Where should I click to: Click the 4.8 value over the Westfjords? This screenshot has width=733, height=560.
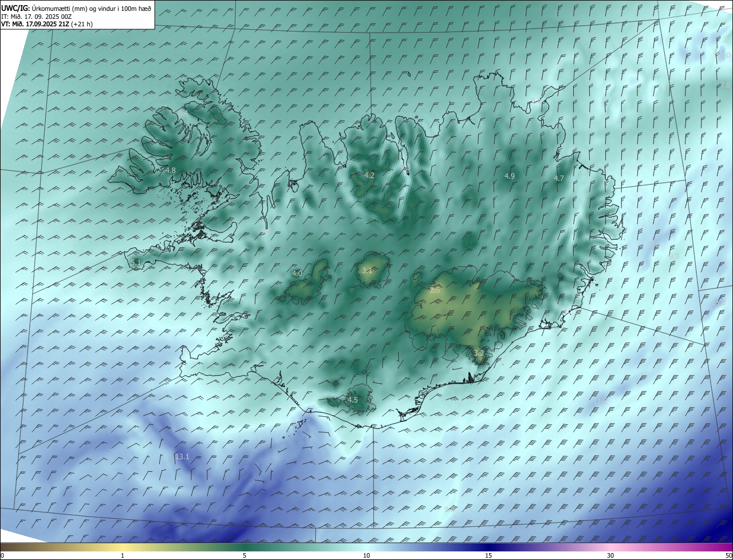(171, 170)
